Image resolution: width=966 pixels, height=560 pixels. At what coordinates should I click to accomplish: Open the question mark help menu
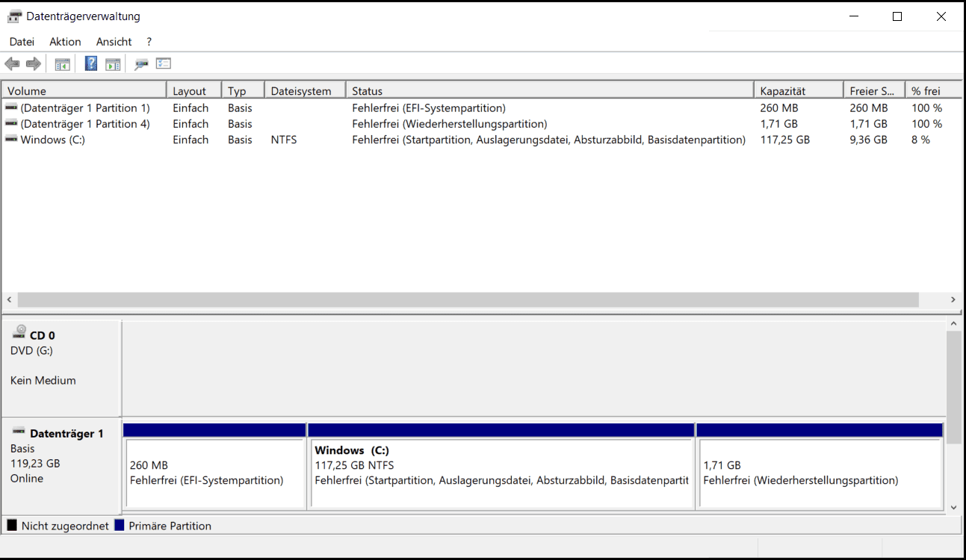click(x=149, y=42)
